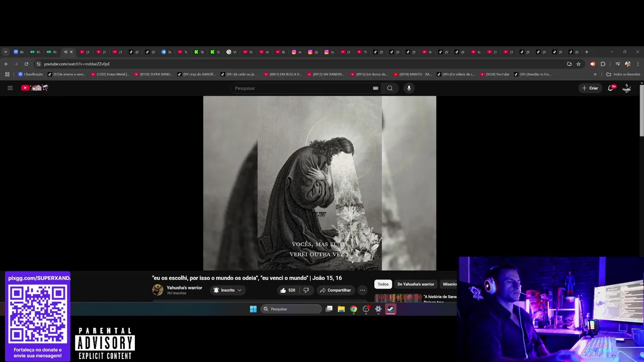Open File Explorer from taskbar

[341, 309]
